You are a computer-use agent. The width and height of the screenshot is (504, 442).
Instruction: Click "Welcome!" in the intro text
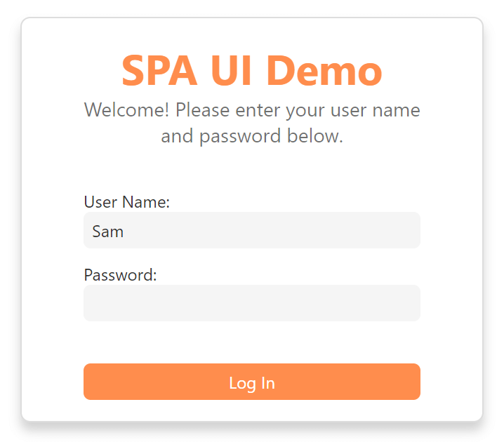coord(127,111)
